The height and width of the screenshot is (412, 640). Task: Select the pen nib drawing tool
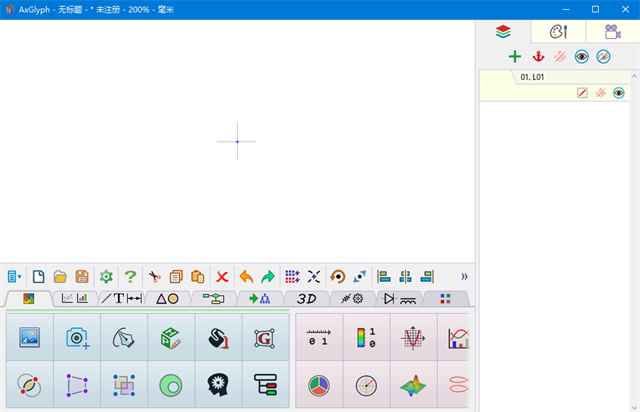[124, 337]
